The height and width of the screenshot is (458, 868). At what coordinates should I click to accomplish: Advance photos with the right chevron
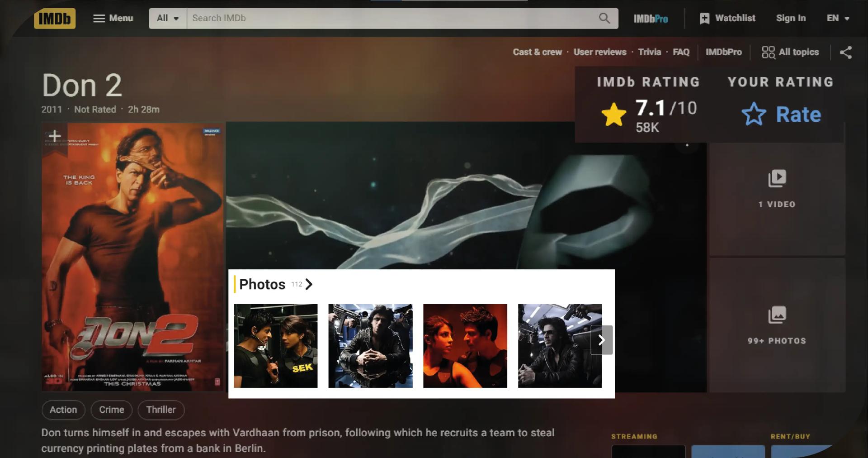(602, 340)
